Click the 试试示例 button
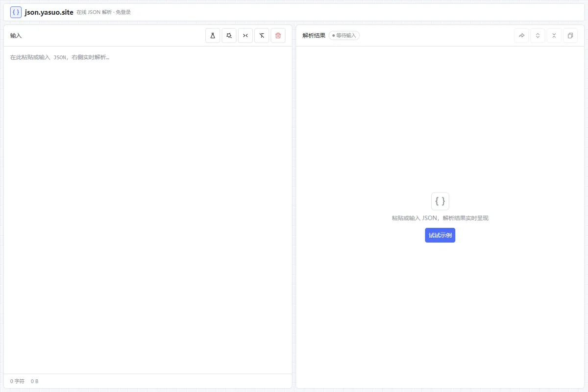The image size is (588, 392). (440, 235)
